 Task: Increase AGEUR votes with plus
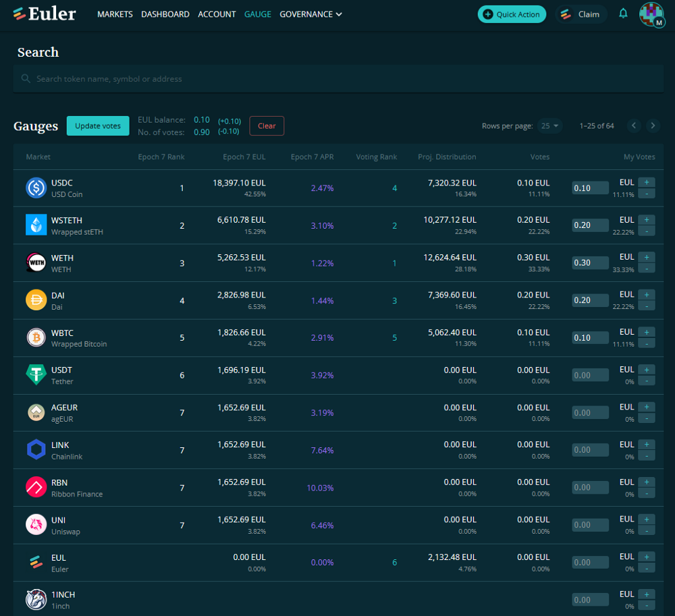647,407
